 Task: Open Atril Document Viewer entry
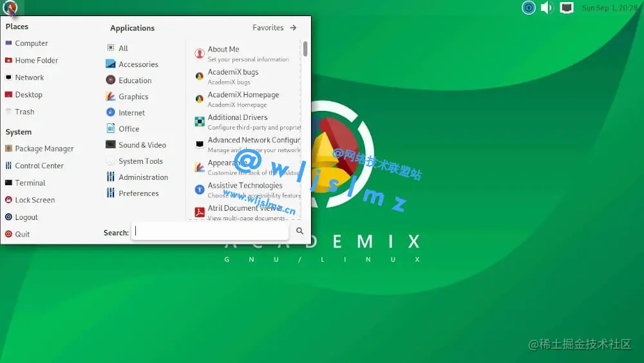(247, 212)
